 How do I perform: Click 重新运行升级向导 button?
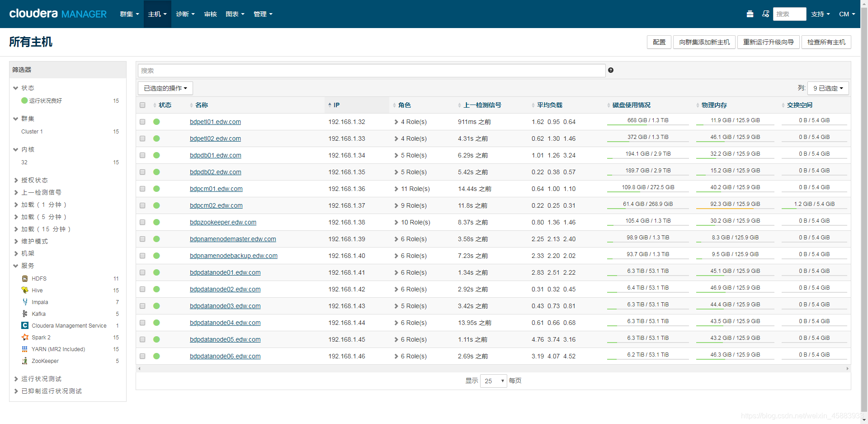(x=769, y=42)
